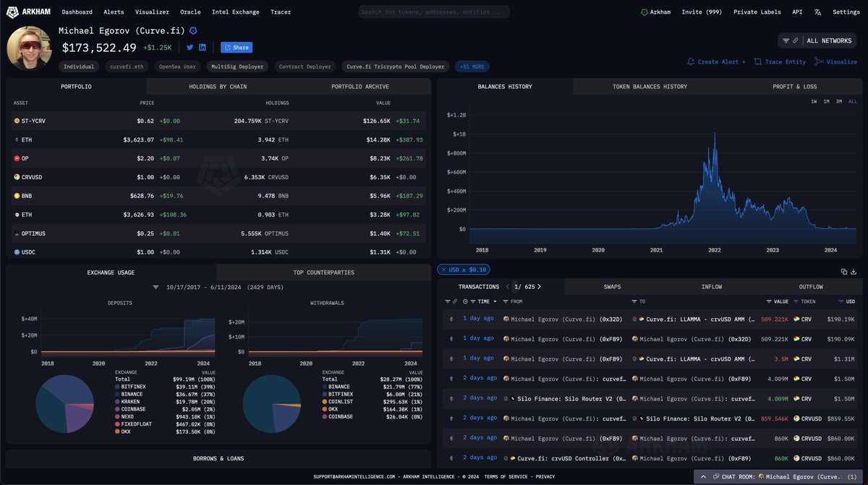
Task: Open the Alerts menu
Action: click(114, 12)
